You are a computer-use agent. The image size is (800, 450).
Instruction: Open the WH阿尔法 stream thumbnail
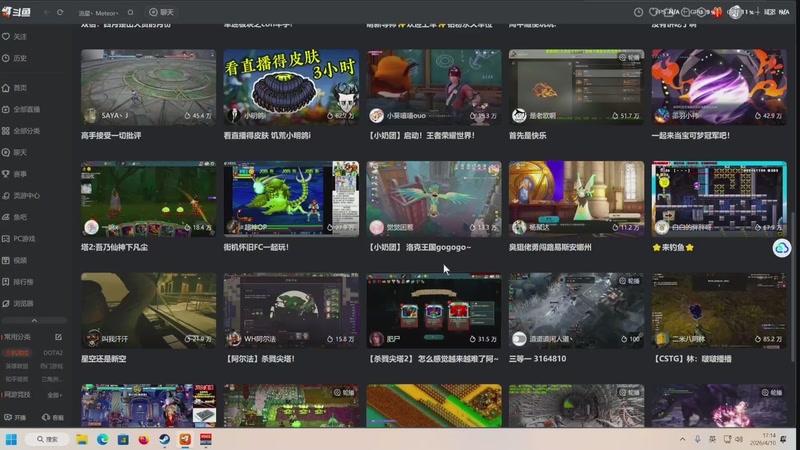coord(291,311)
